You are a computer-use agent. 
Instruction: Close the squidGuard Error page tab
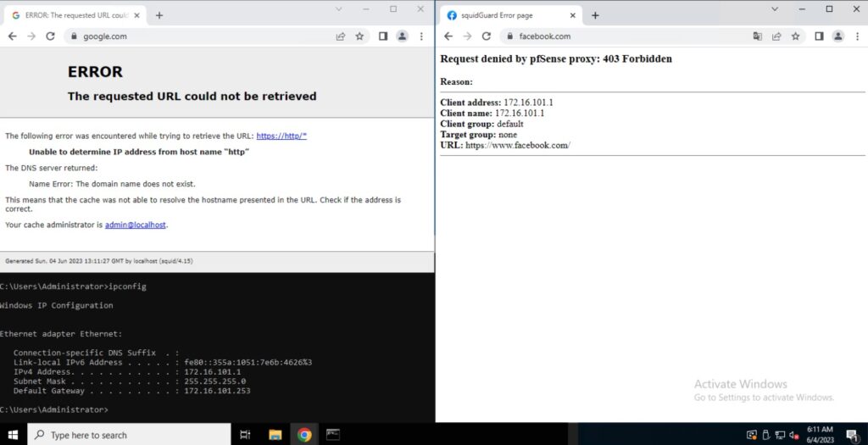pyautogui.click(x=572, y=15)
